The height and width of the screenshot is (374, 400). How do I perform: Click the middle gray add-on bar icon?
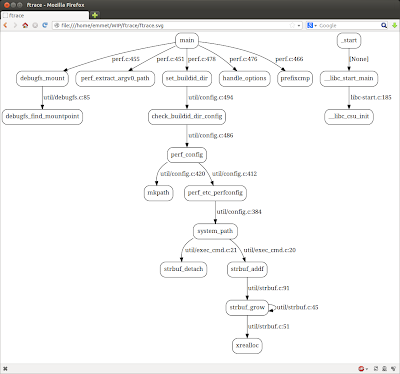click(384, 369)
